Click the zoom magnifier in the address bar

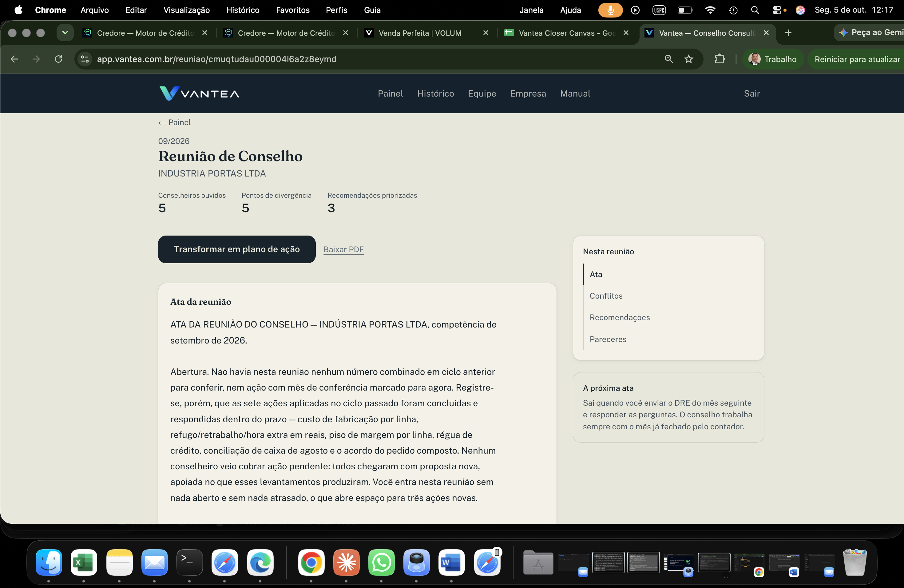click(x=668, y=59)
